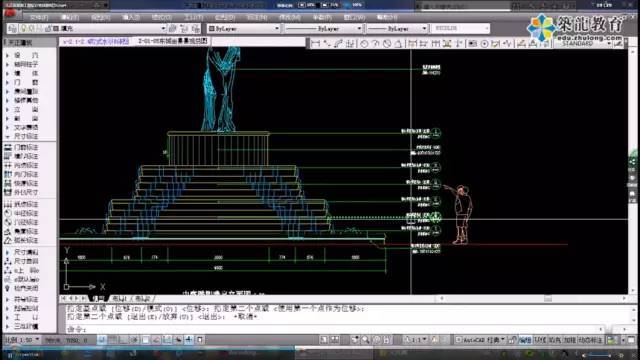Select the Aligned dimension tool
The width and height of the screenshot is (640, 360).
(x=327, y=43)
